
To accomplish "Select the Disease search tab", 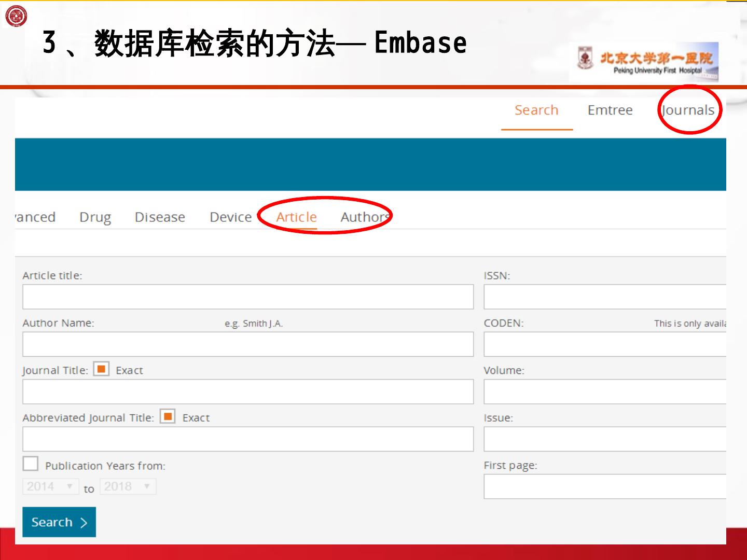I will click(160, 217).
